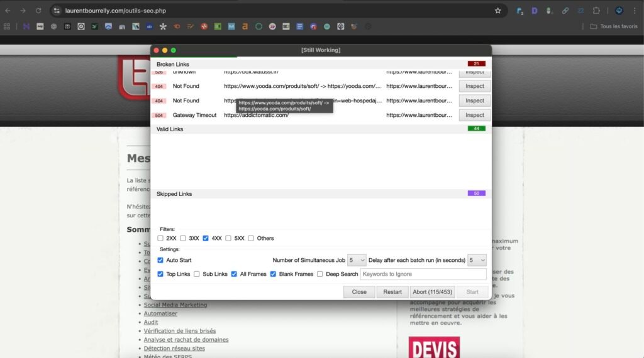644x358 pixels.
Task: Bookmark this page with the star icon
Action: (x=497, y=11)
